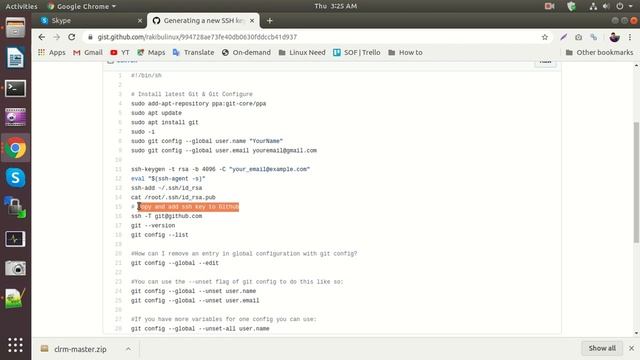Click 'sudo apt install git' line
Screen dimensions: 640x360
point(164,122)
